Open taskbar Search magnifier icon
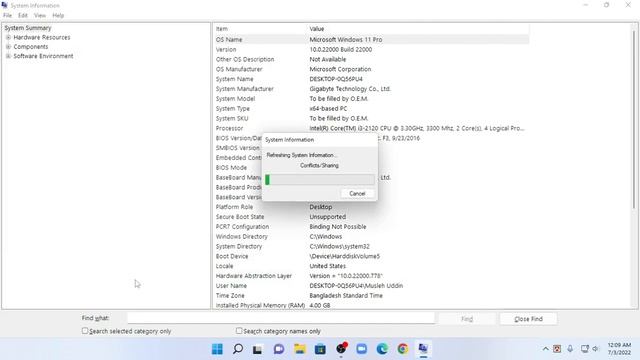The image size is (640, 360). 238,349
